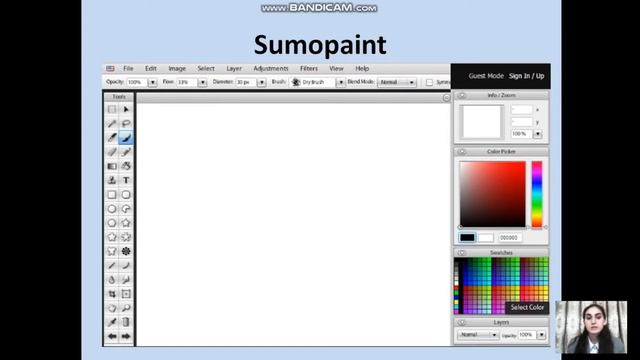Select the Smudge finger tool

click(126, 280)
